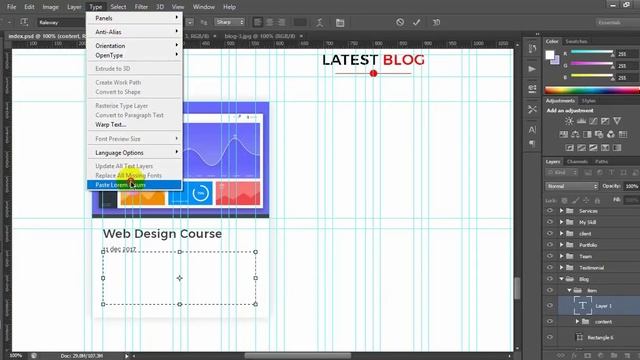Select center align text icon

[x=269, y=22]
